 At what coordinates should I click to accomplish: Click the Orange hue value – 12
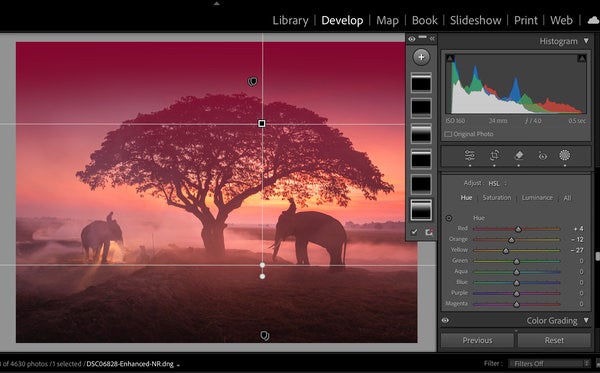[x=577, y=239]
